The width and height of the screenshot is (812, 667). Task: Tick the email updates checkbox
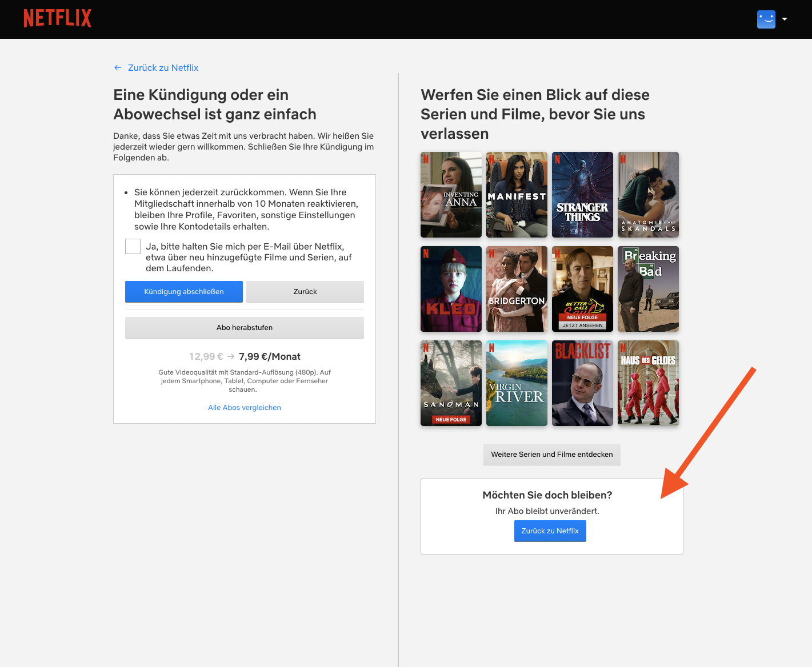pos(133,246)
